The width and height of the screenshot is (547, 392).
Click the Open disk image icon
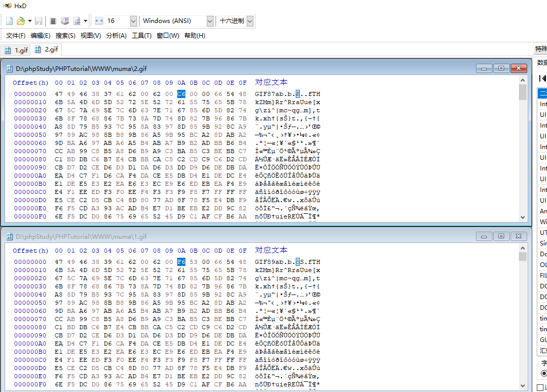tap(77, 21)
